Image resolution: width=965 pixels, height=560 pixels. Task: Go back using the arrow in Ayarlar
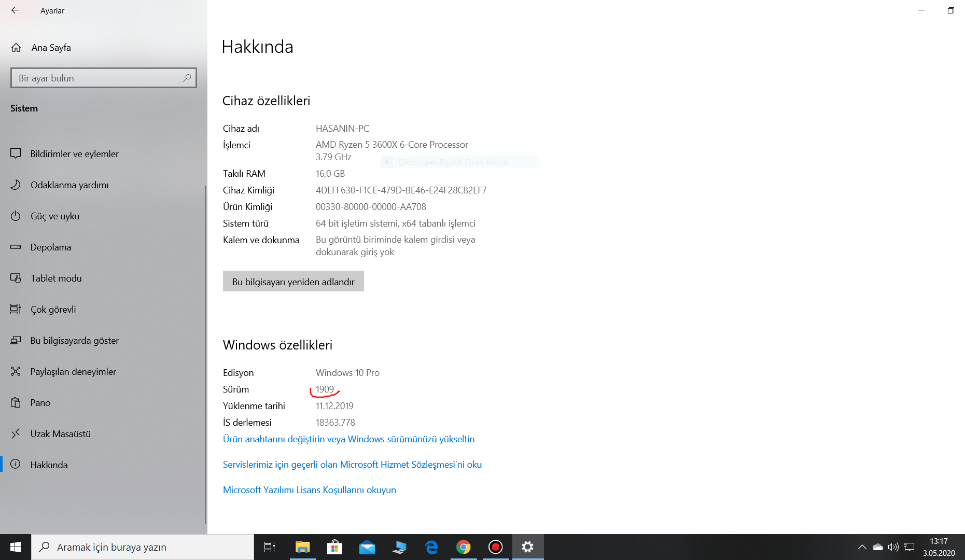[15, 10]
